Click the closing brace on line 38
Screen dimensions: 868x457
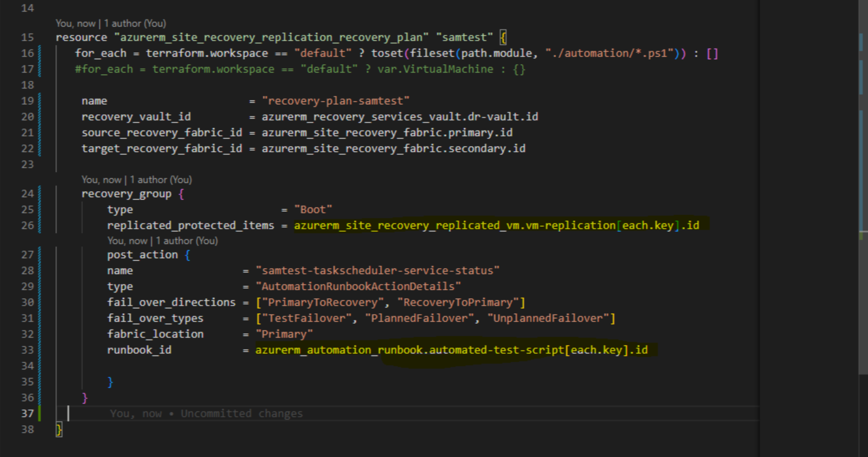pyautogui.click(x=58, y=429)
